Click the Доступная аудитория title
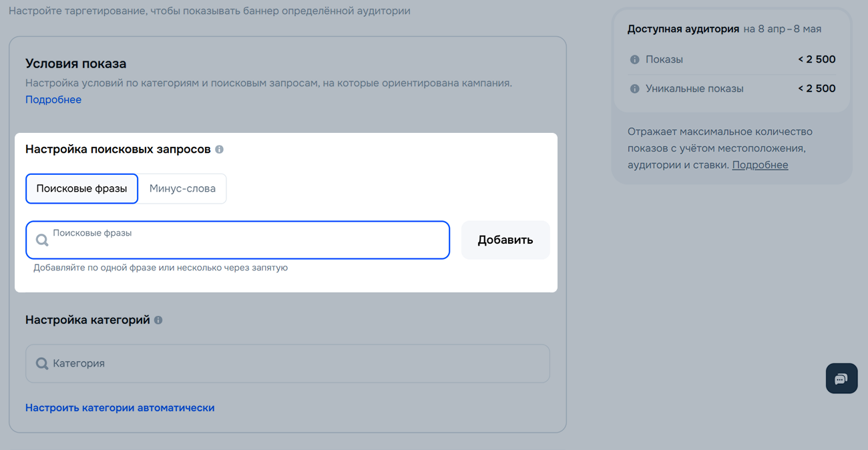The height and width of the screenshot is (450, 868). point(683,29)
